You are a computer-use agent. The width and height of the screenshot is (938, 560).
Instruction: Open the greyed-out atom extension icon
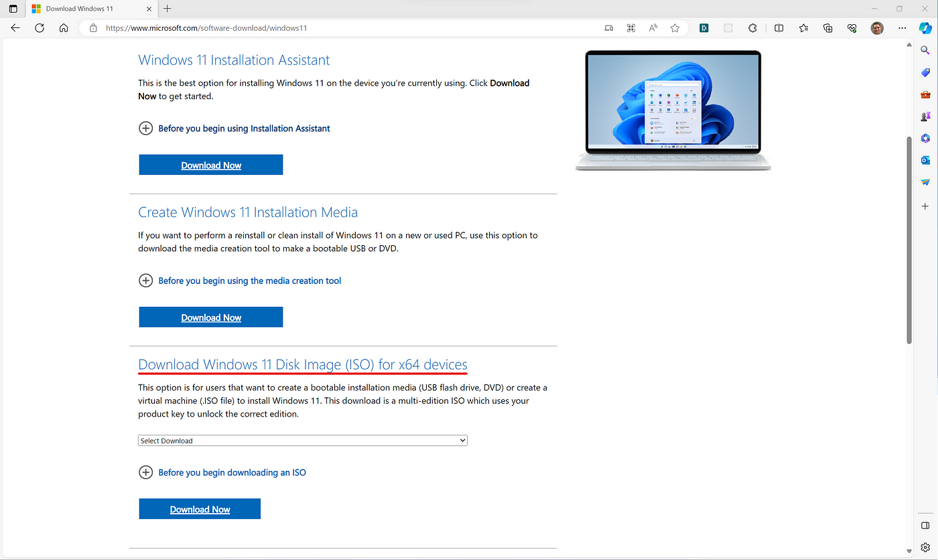[728, 28]
